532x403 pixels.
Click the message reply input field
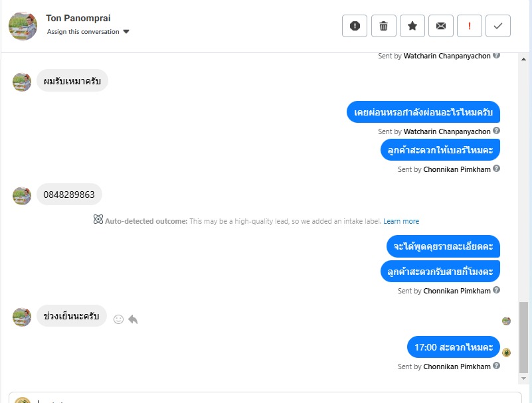click(x=266, y=398)
